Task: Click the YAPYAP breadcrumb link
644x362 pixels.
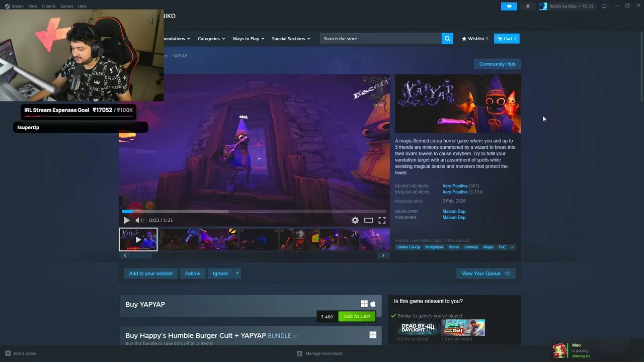Action: 180,56
